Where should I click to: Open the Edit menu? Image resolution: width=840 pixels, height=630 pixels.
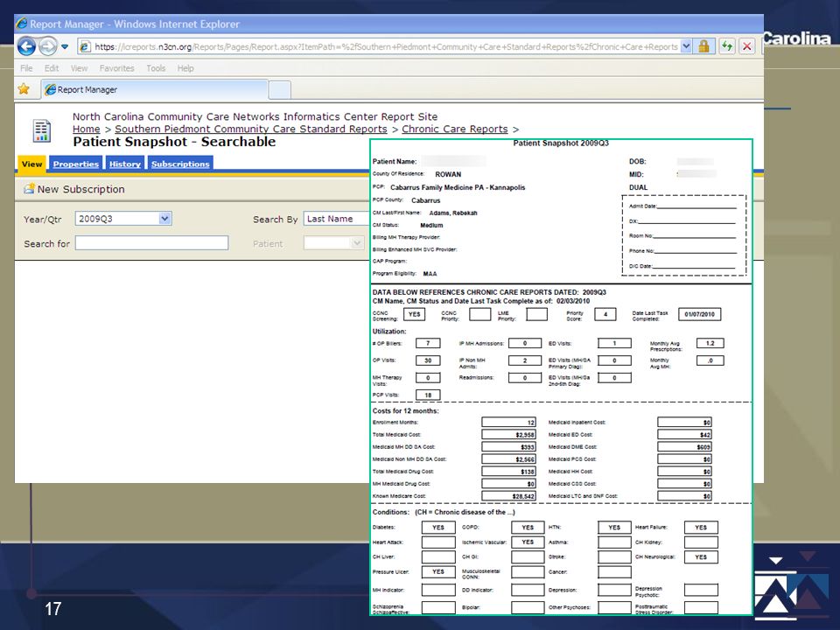52,68
